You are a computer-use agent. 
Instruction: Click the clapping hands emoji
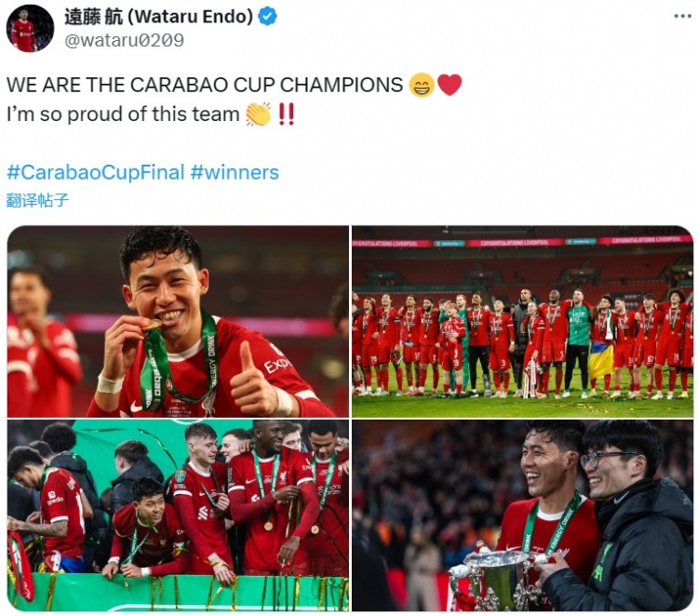(258, 114)
